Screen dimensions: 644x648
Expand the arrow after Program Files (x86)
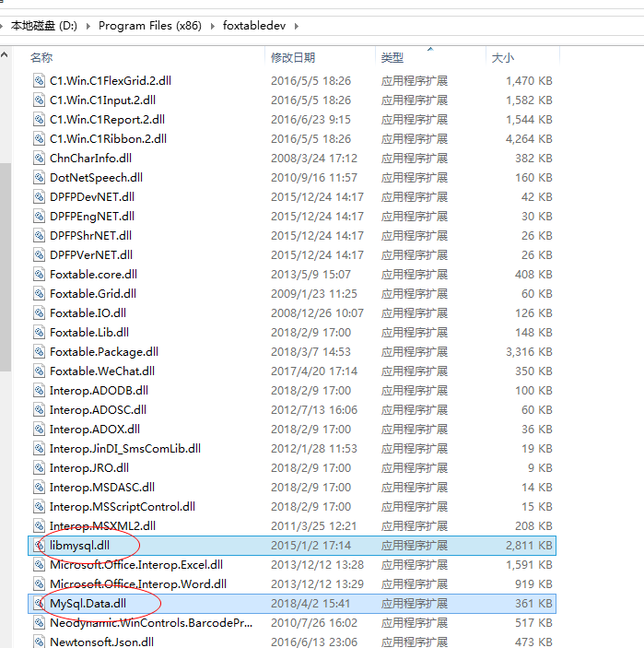point(213,26)
